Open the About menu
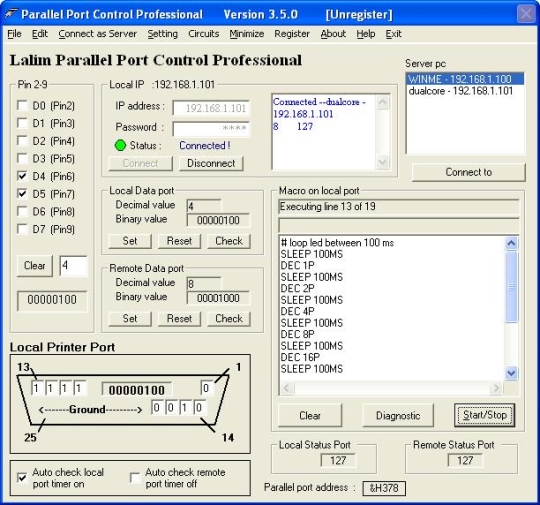 [x=333, y=34]
